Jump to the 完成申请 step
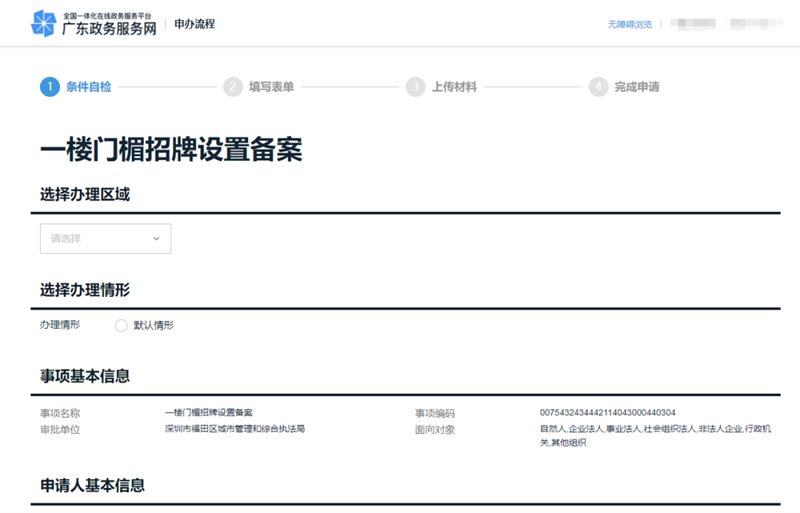This screenshot has height=513, width=800. coord(637,87)
